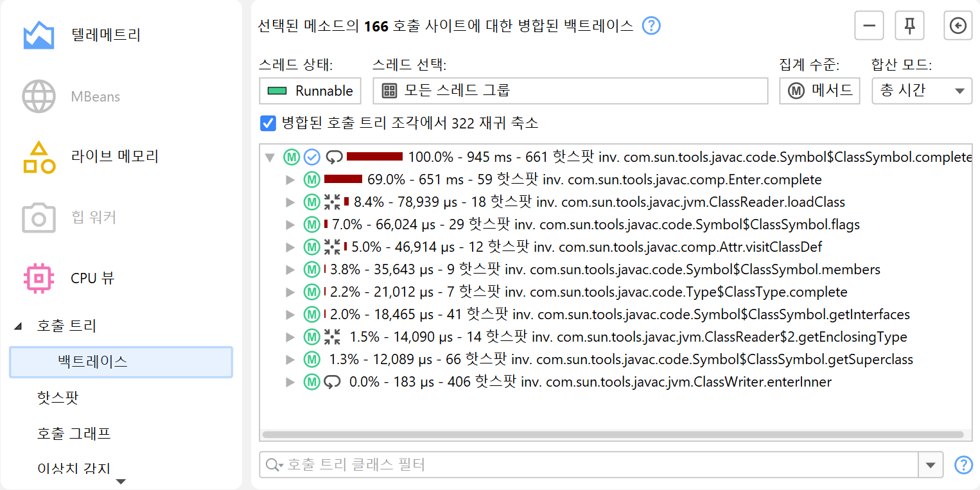Click the pin icon button

910,26
